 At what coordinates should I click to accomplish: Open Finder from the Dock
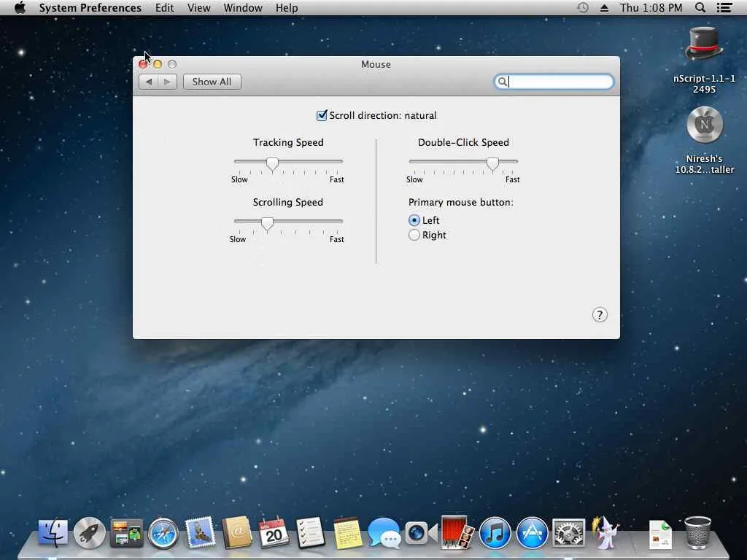point(53,532)
